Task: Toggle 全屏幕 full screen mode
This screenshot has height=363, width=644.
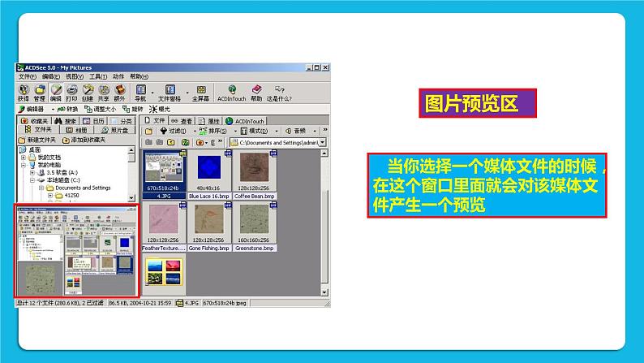Action: point(200,92)
